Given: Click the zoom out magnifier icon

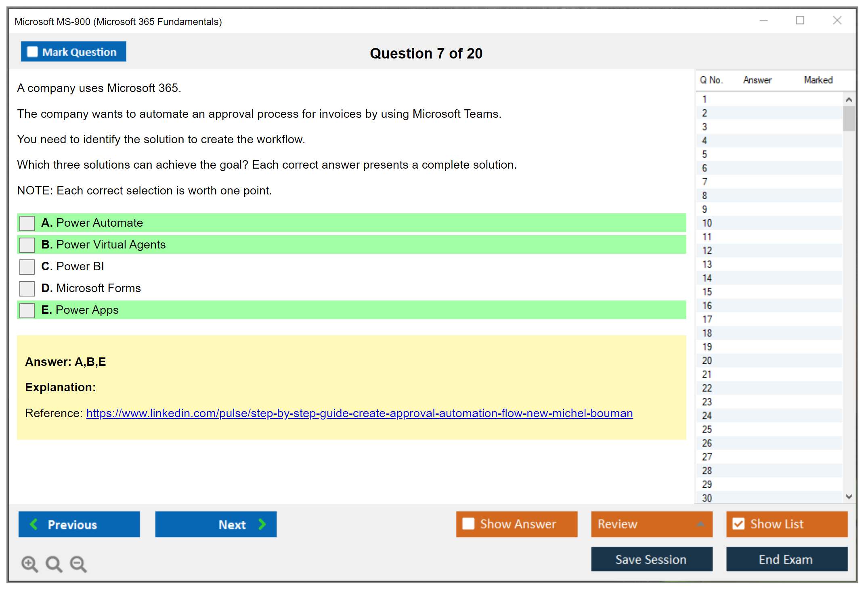Looking at the screenshot, I should [x=78, y=564].
